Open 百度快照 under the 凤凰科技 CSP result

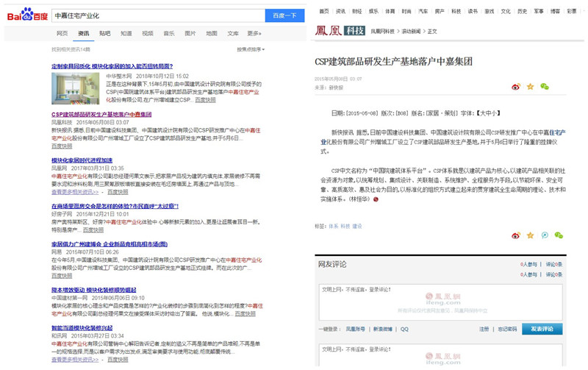click(62, 146)
